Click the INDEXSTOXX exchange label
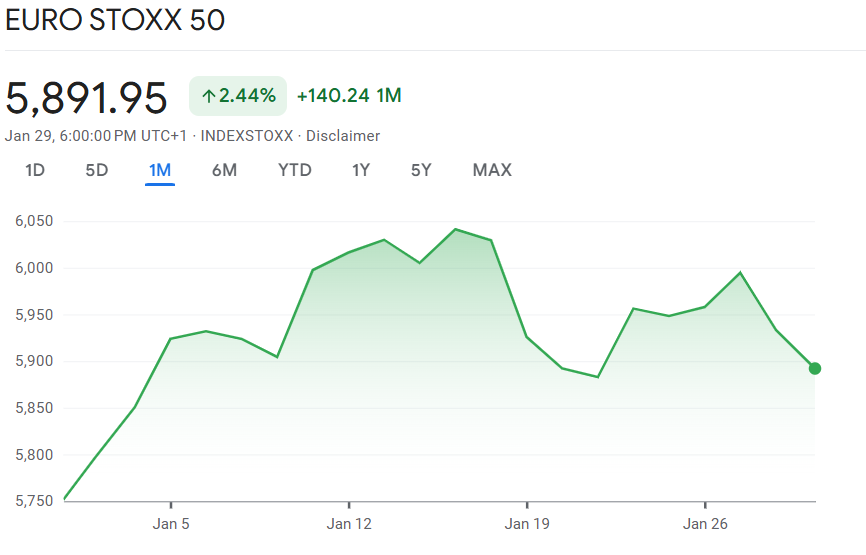Screen dimensions: 866x555 (247, 135)
